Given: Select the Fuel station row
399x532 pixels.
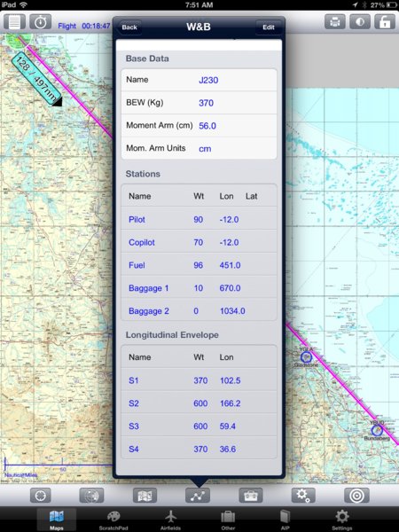Looking at the screenshot, I should point(199,265).
